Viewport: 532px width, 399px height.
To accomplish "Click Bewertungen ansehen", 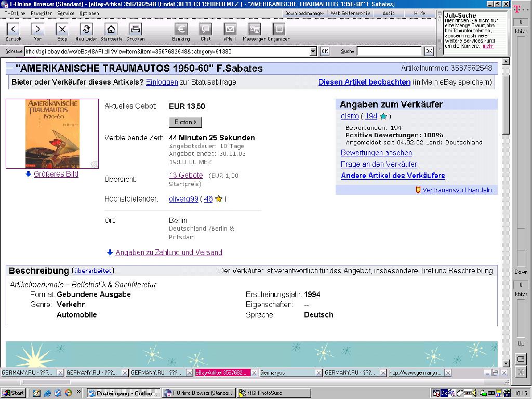I will pos(376,153).
